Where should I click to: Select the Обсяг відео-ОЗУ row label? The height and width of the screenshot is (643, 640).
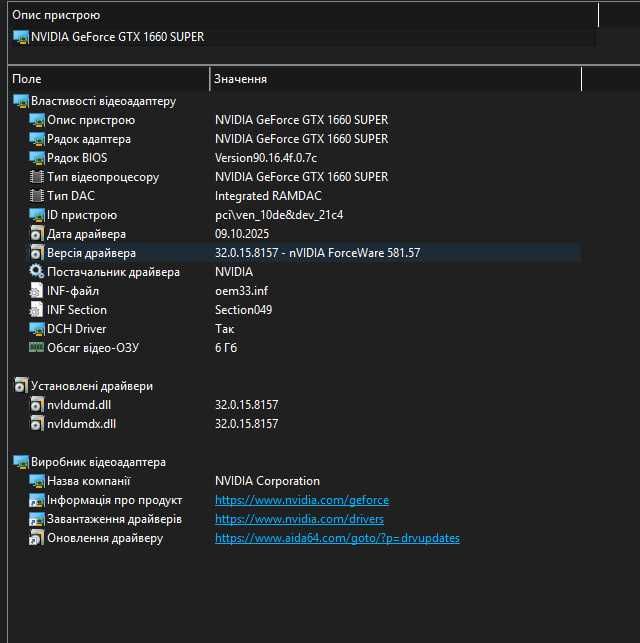[93, 347]
